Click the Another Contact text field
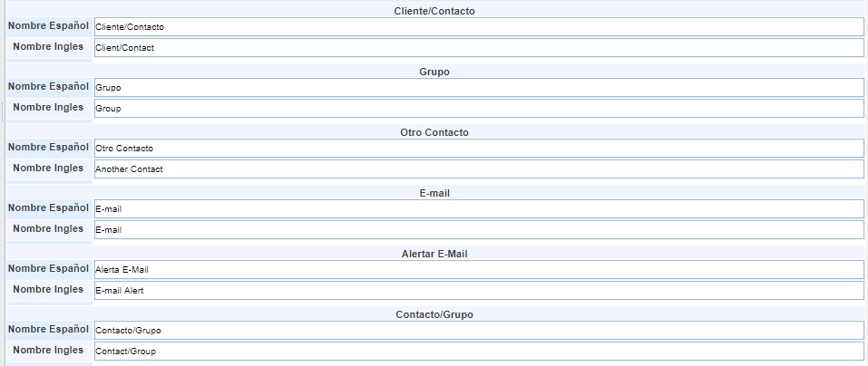 coord(478,169)
